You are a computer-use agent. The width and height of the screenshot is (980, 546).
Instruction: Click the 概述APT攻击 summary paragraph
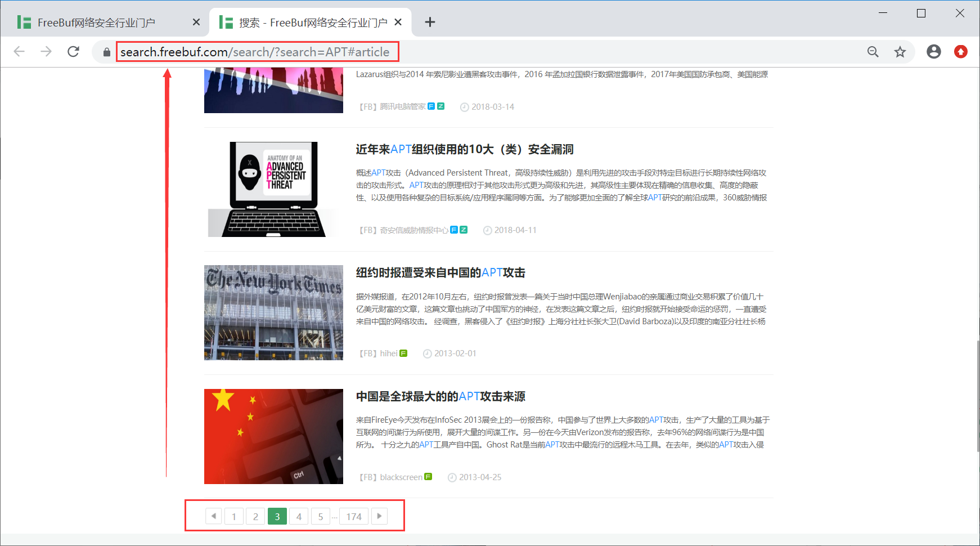(561, 185)
